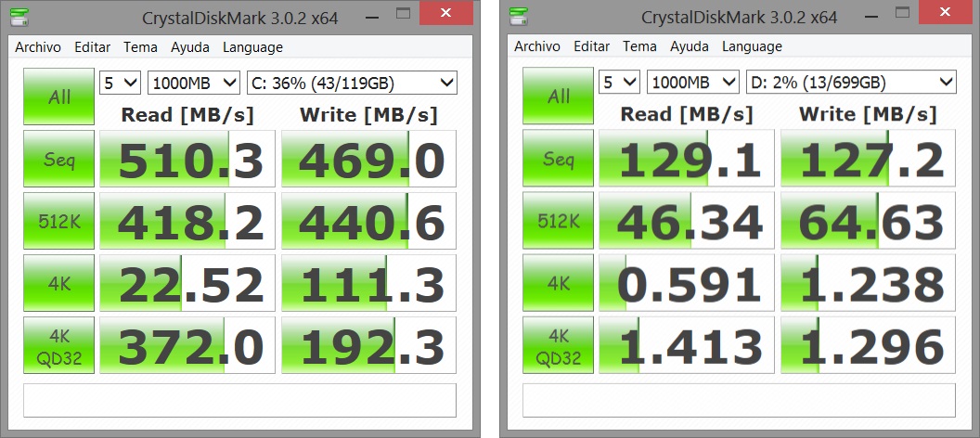Click the app icon in the D: drive window's title bar

click(519, 17)
